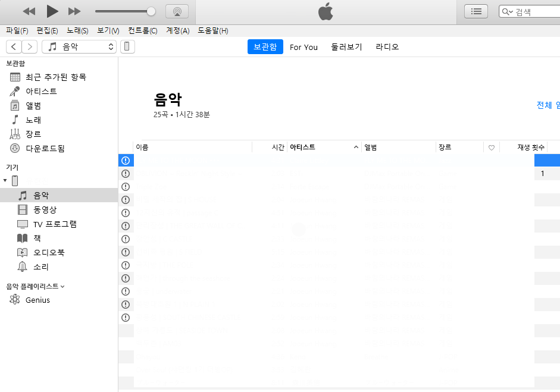Open the AirPlay output icon
560x392 pixels.
coord(177,11)
